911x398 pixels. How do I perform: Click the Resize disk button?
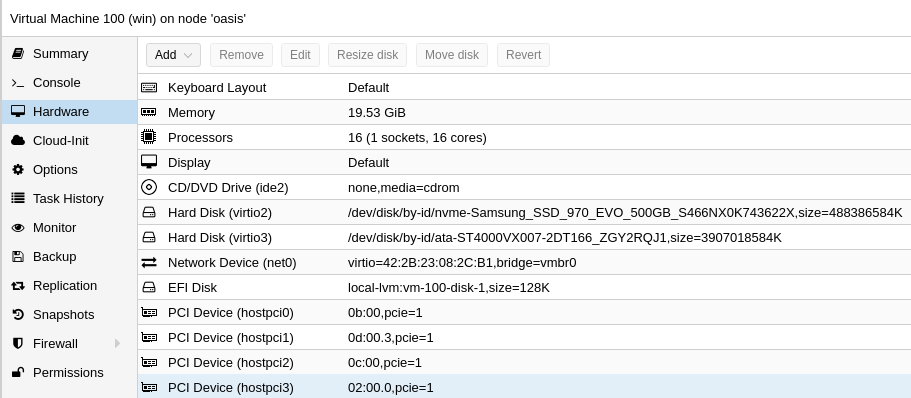[367, 55]
